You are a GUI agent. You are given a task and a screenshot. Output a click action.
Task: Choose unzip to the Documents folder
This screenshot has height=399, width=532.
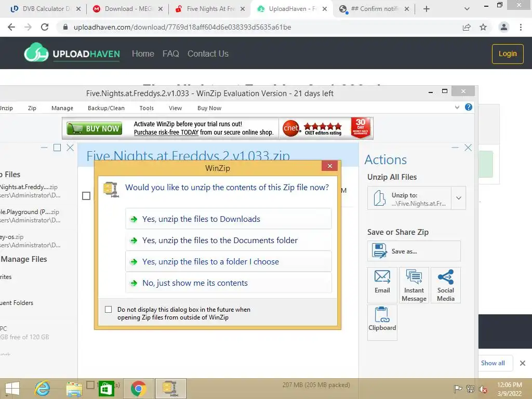click(229, 240)
